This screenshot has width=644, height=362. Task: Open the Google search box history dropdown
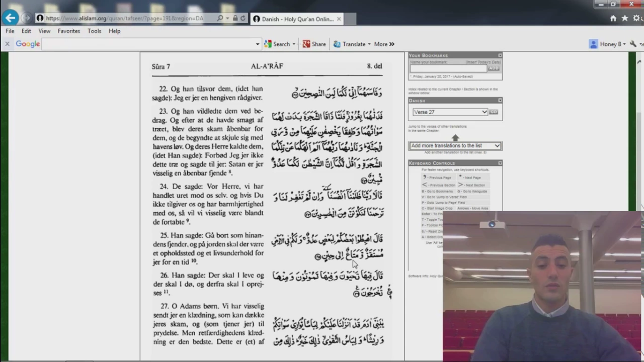coord(258,44)
